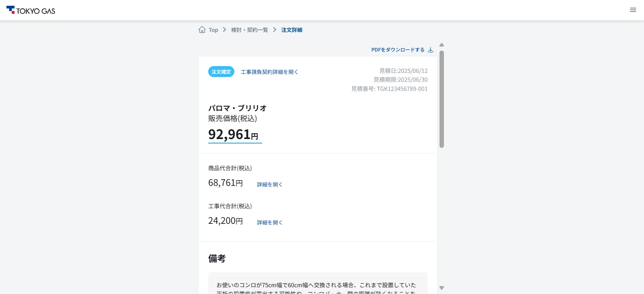Viewport: 644px width, 294px height.
Task: Expand 詳細を開く for 商品代合計
Action: tap(270, 184)
